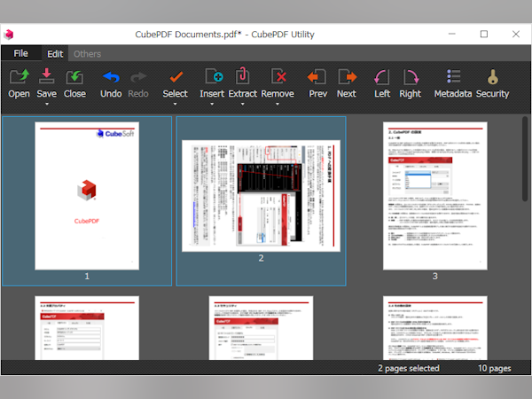Minimize the CubePDF Utility window
532x399 pixels.
pyautogui.click(x=452, y=34)
